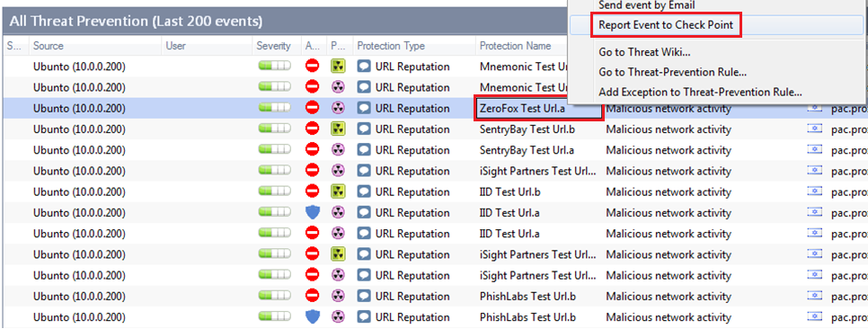Select Report Event to Check Point

coord(666,25)
